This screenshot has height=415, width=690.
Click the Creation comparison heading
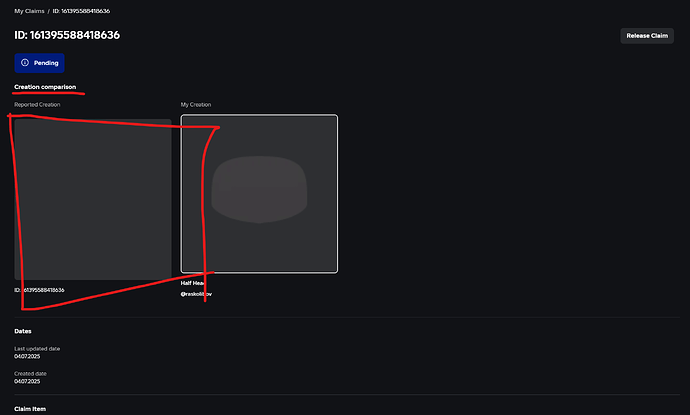coord(45,87)
